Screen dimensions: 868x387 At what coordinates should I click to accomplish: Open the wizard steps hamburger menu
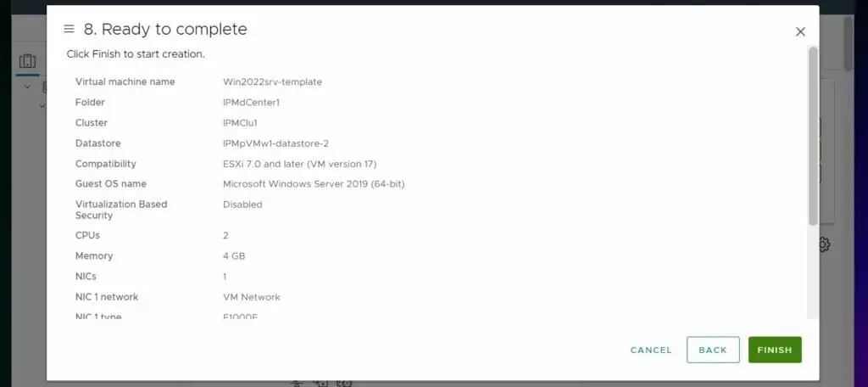click(x=69, y=29)
